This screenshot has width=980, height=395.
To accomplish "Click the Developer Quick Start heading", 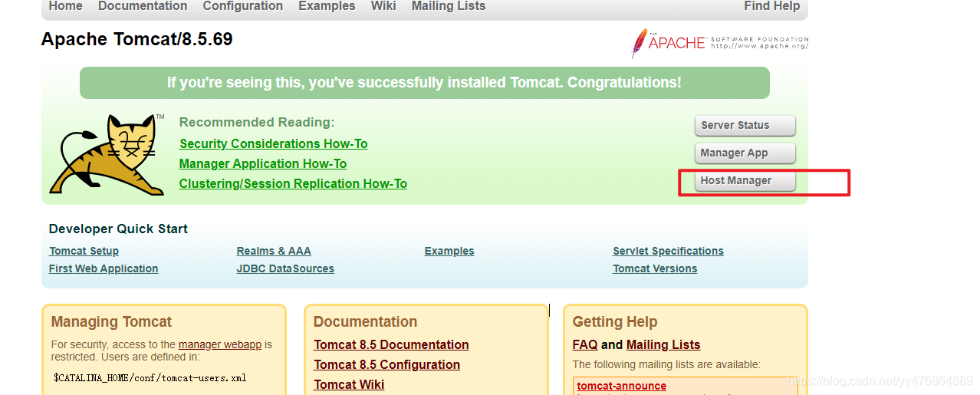I will click(118, 229).
